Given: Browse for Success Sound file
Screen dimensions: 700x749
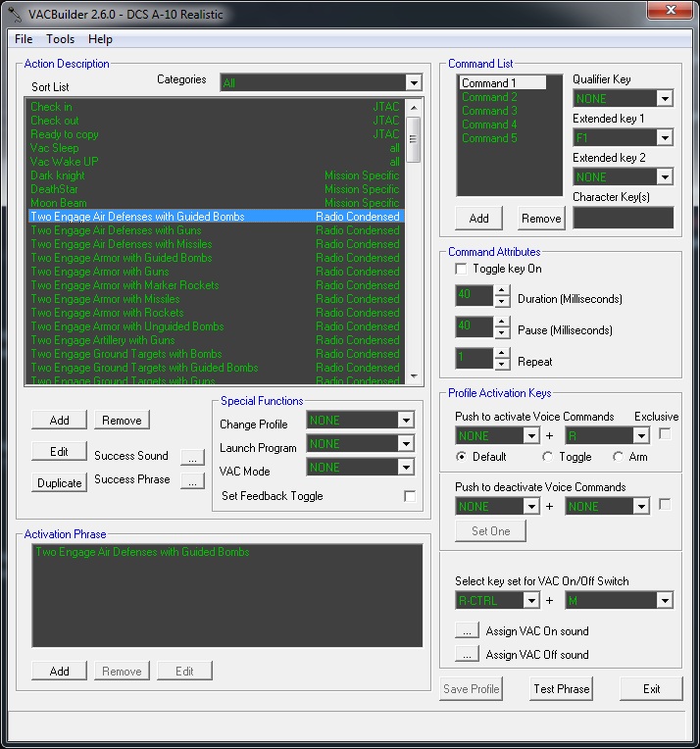Looking at the screenshot, I should pos(192,458).
